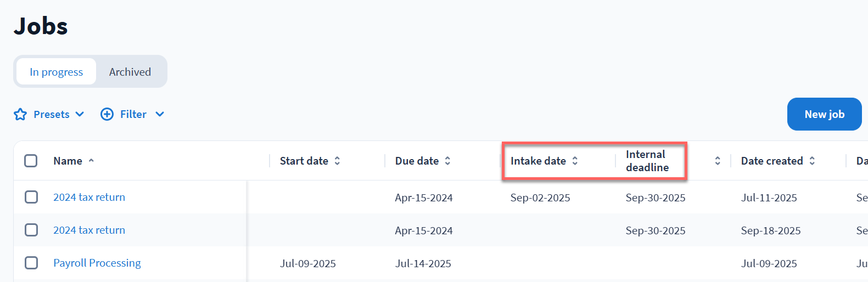
Task: Sort by Name ascending arrow
Action: (91, 161)
